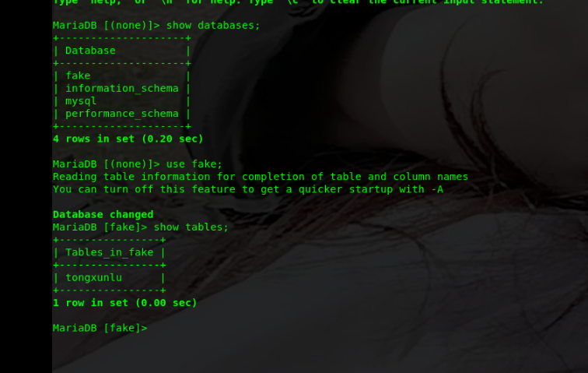The image size is (588, 373).
Task: Click the mysql database entry
Action: coord(81,101)
